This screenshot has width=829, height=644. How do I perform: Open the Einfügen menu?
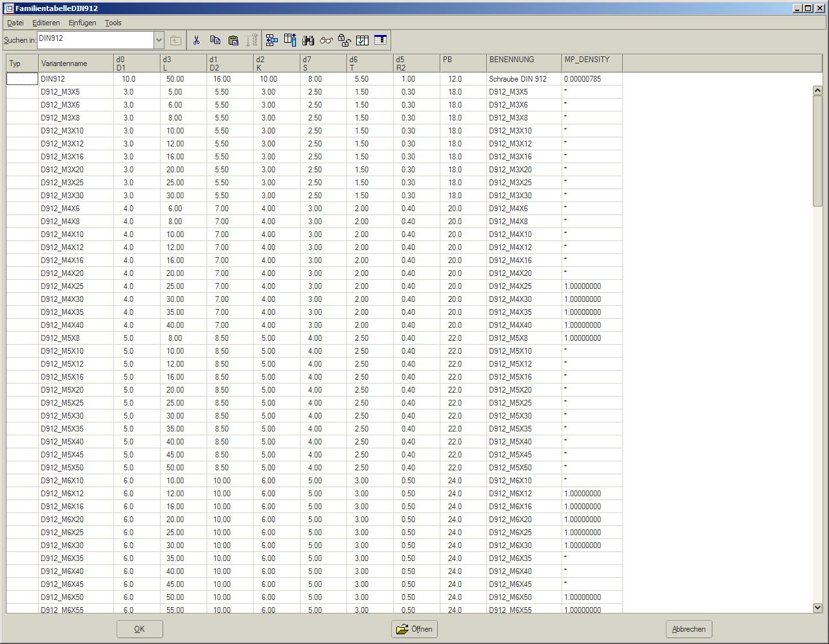coord(82,23)
